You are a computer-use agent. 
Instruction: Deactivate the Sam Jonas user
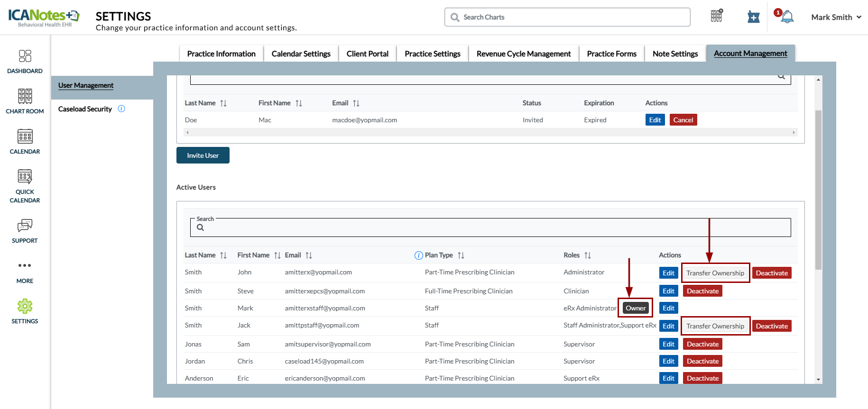(702, 344)
